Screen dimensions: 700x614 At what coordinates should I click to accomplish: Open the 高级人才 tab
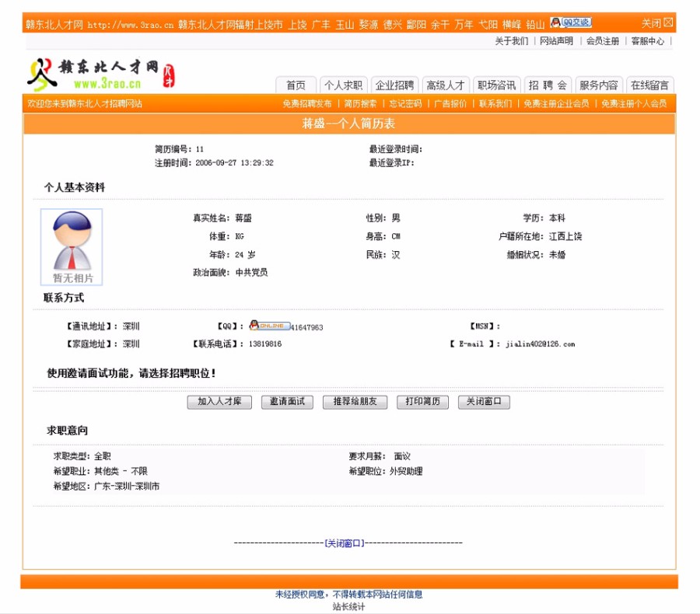tap(446, 86)
